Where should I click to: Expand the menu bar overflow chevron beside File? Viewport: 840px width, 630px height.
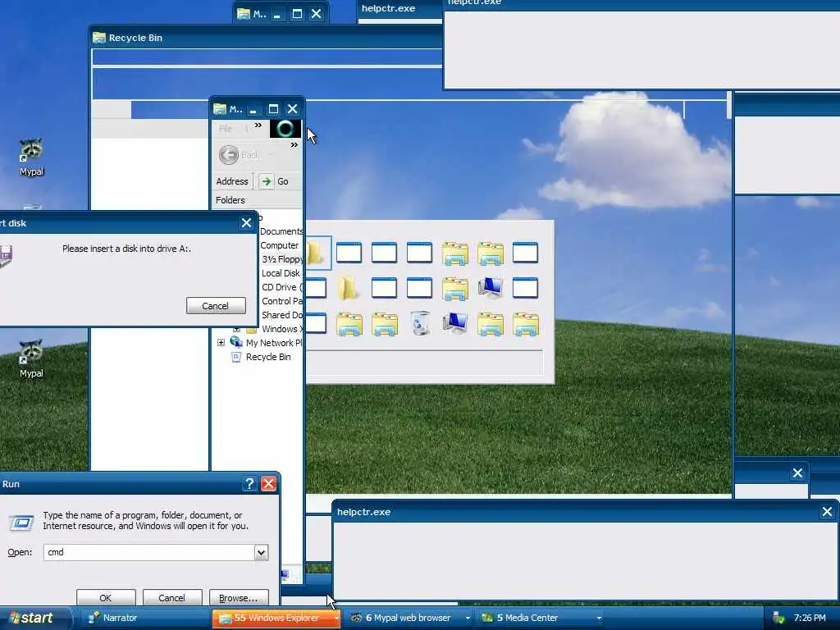[x=258, y=126]
